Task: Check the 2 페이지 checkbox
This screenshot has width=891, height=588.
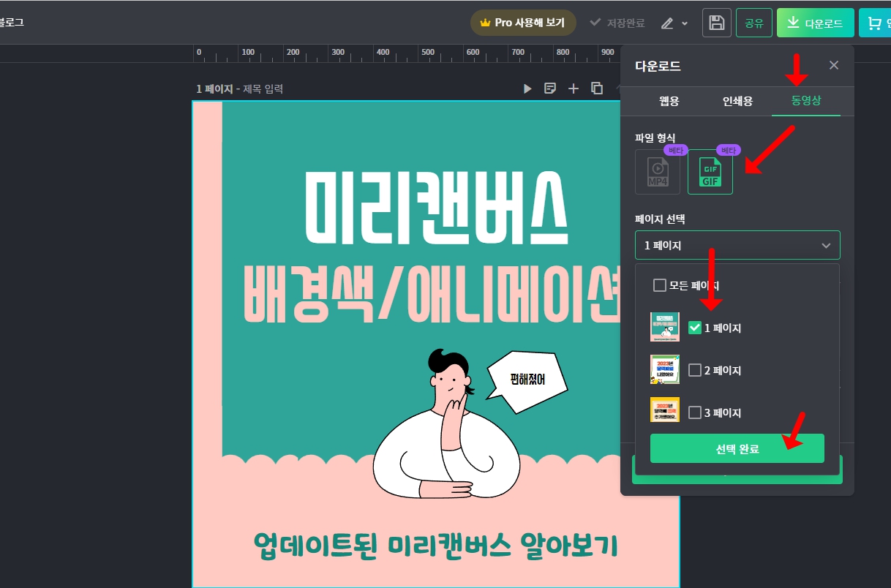Action: click(x=695, y=370)
